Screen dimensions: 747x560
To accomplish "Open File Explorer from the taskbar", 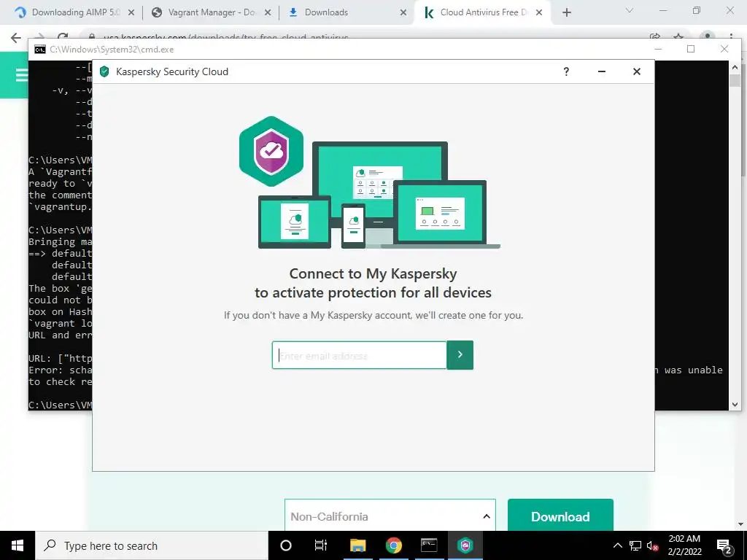I will (357, 545).
